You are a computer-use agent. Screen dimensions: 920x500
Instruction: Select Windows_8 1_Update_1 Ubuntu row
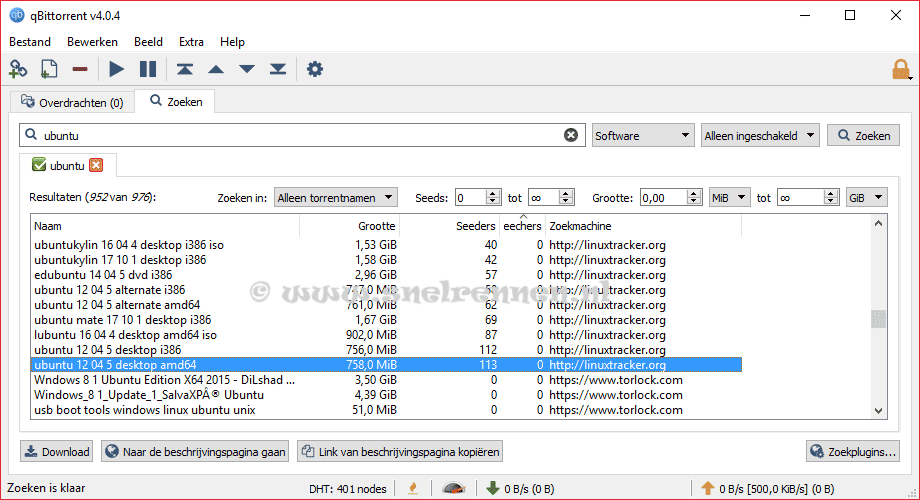[x=386, y=394]
